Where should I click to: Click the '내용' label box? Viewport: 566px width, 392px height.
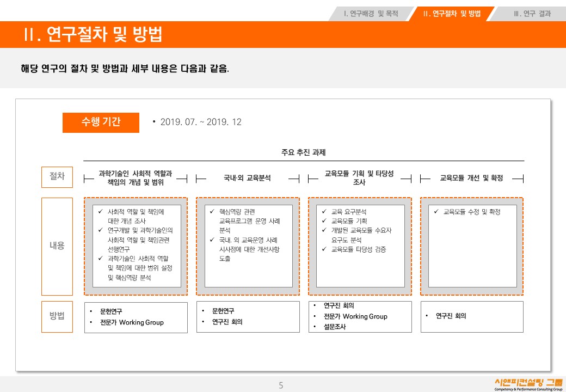point(57,246)
